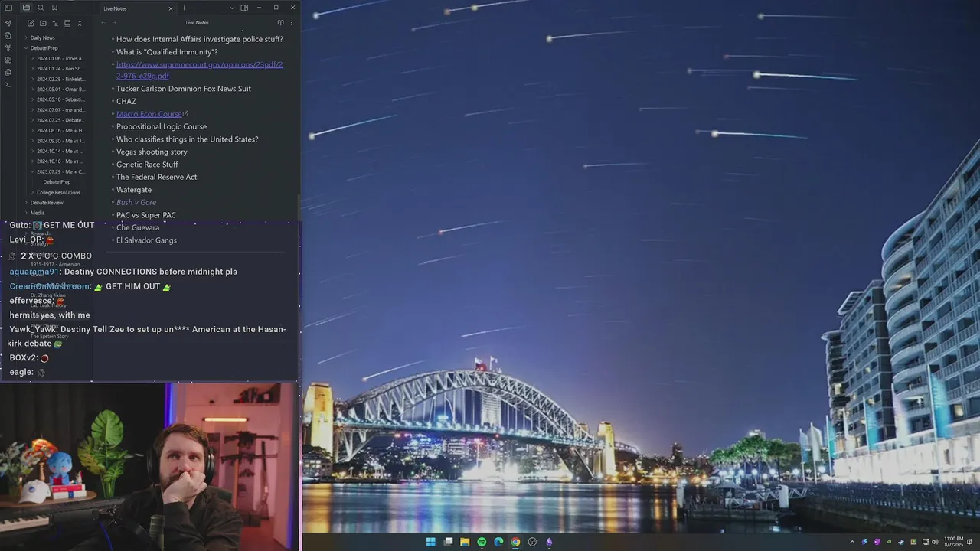The image size is (980, 551).
Task: Toggle the right sidebar icon
Action: point(244,8)
